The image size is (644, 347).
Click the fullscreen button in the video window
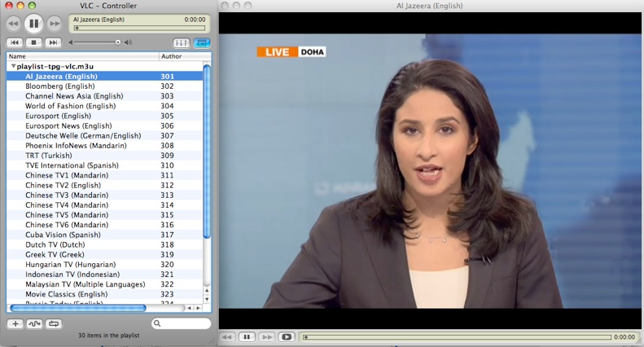point(286,336)
